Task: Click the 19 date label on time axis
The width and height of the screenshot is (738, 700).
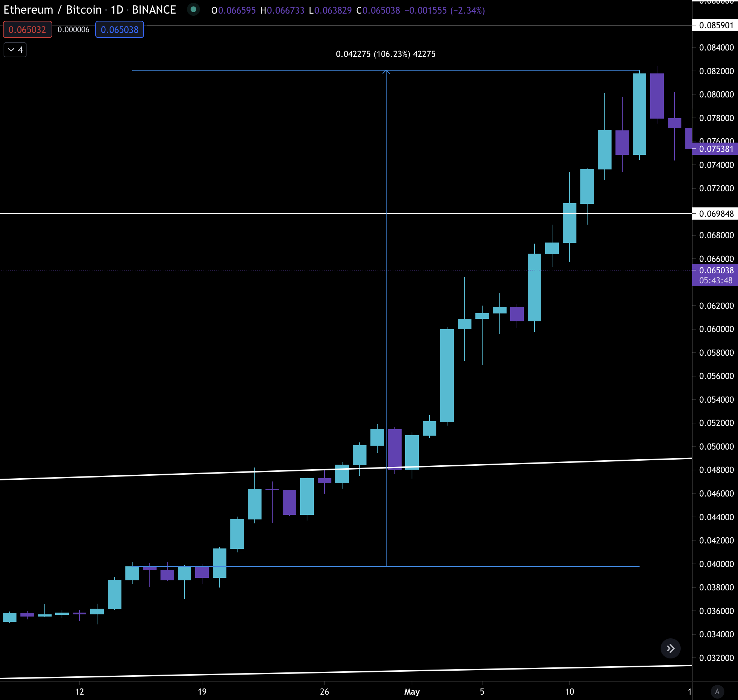Action: click(x=202, y=691)
